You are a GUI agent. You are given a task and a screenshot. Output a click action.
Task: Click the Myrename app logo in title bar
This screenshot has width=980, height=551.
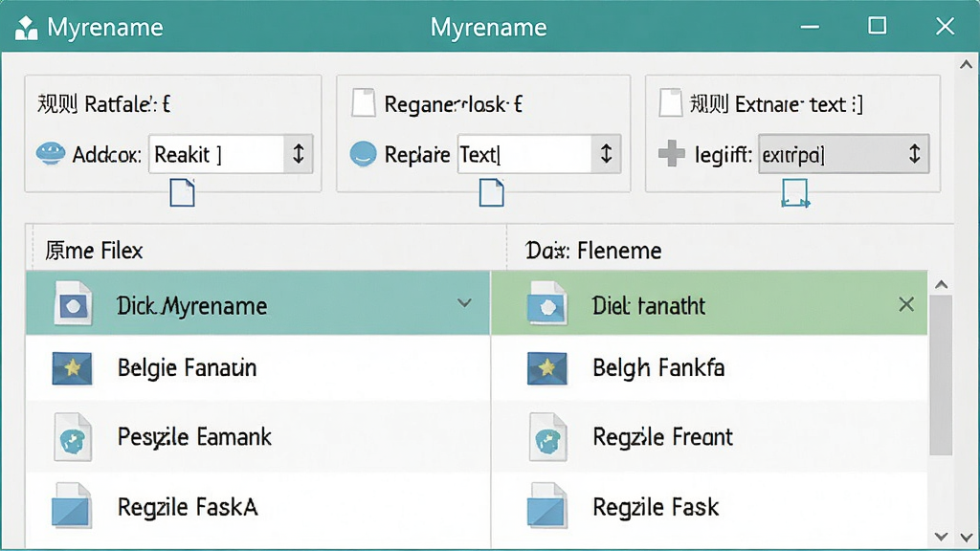click(x=26, y=28)
